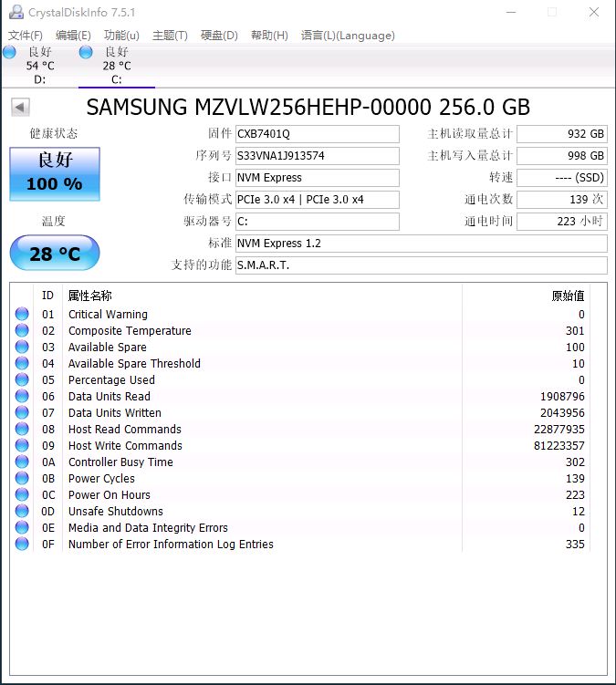Click the blue status orb for drive D:
616x685 pixels.
[x=10, y=52]
